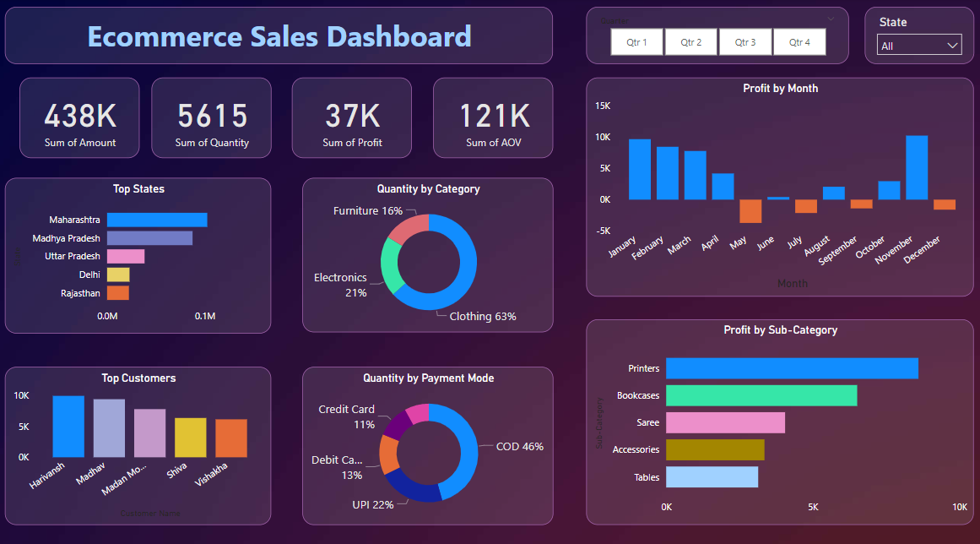Open the All option in State selector
The image size is (980, 544).
(918, 45)
